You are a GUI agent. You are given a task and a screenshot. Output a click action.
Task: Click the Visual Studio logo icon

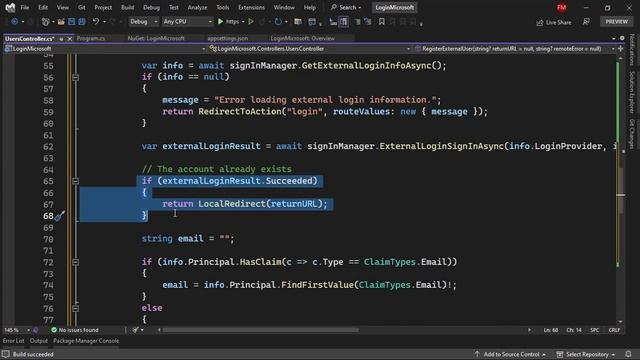(x=10, y=7)
